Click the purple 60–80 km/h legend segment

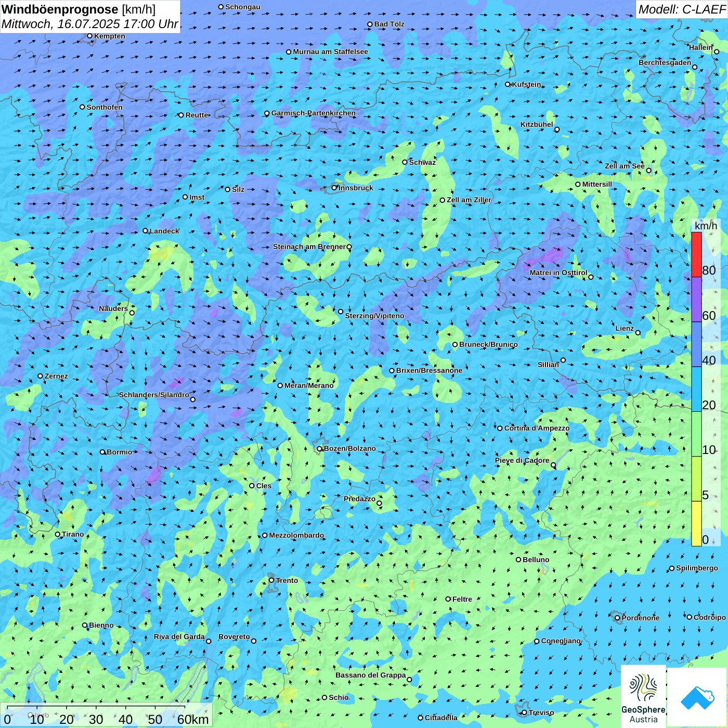tap(696, 300)
